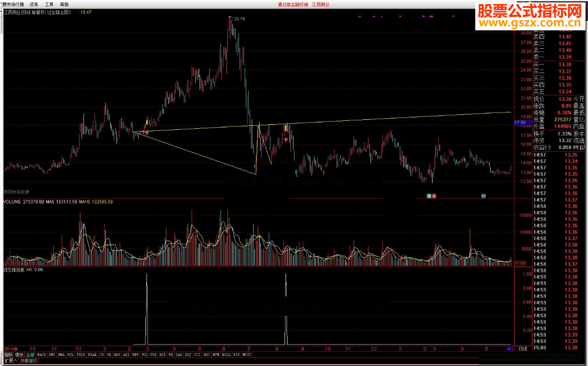Select the VR indicator tab
Viewport: 588px width, 366px height.
[x=109, y=355]
